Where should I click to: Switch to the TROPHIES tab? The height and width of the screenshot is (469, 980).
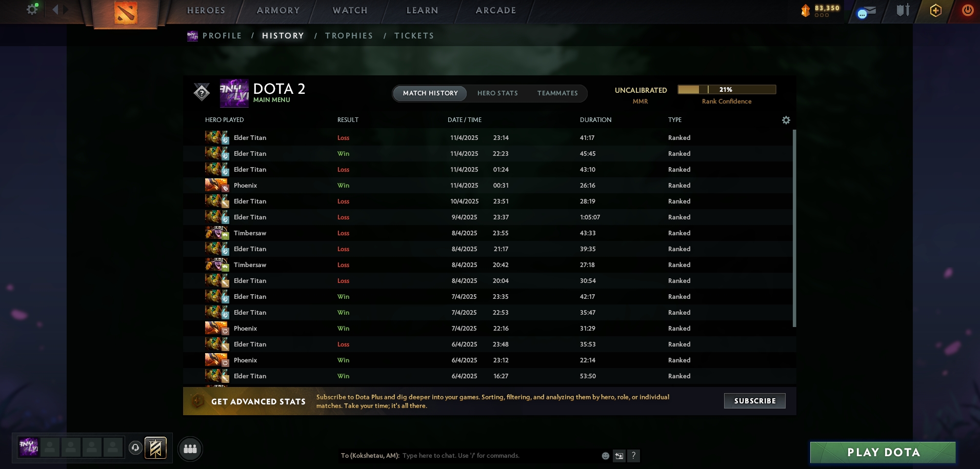[349, 36]
